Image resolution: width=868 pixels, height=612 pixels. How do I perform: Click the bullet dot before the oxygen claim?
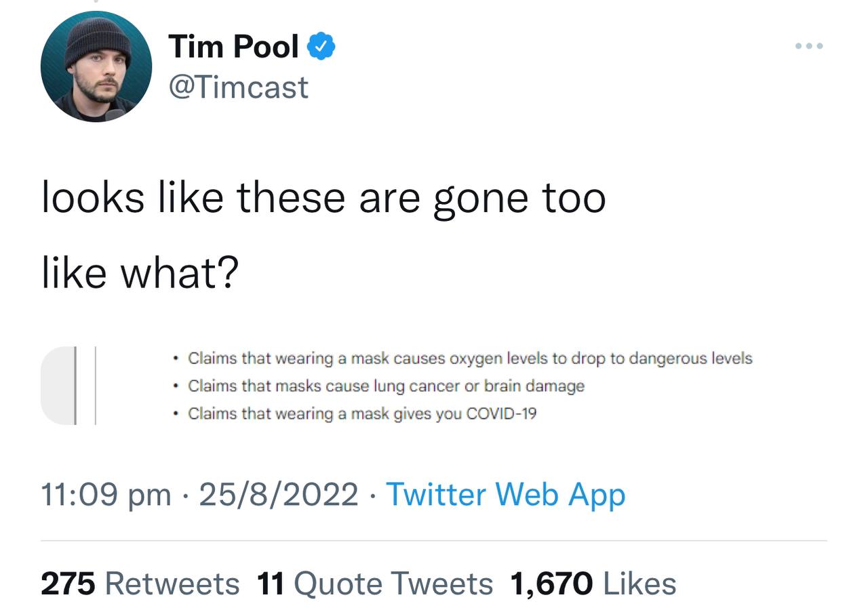[176, 359]
